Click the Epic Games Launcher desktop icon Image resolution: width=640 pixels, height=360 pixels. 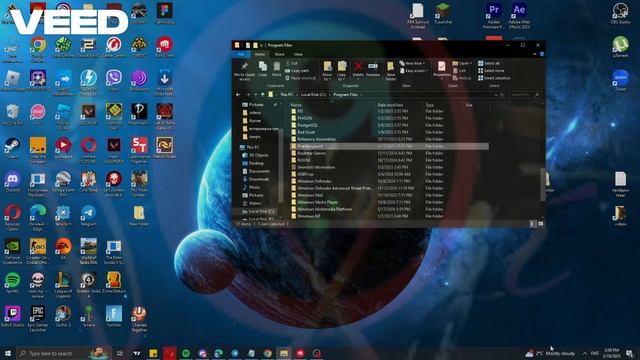(x=38, y=318)
